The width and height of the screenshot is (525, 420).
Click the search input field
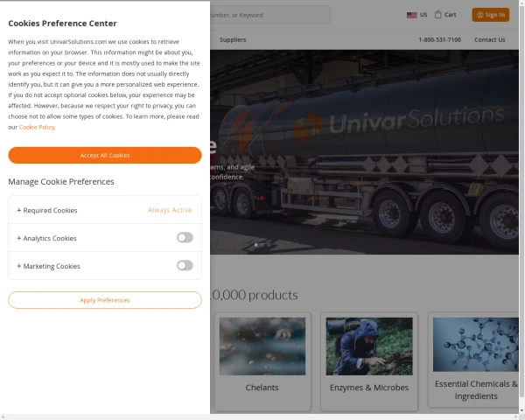click(270, 15)
